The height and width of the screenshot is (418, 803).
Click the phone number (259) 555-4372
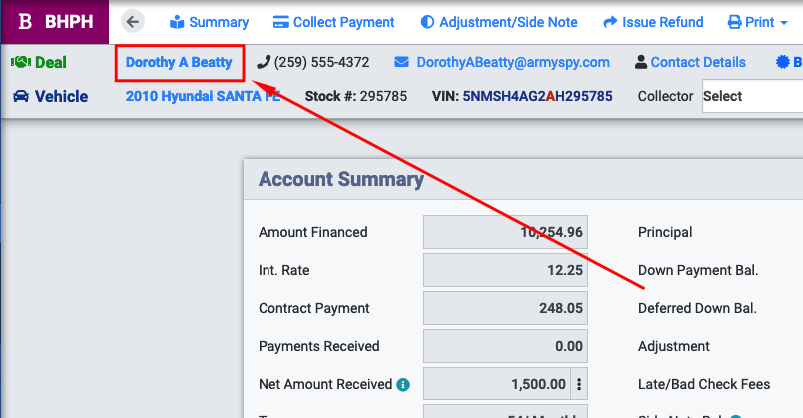pyautogui.click(x=322, y=62)
